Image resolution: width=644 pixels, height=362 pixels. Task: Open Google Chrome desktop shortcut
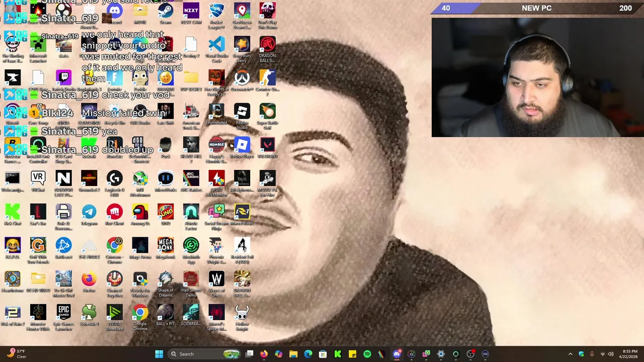coord(140,318)
